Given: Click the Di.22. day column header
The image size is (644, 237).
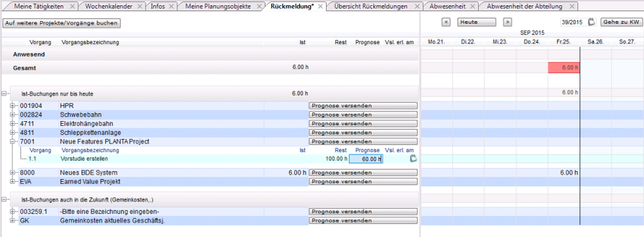Looking at the screenshot, I should click(468, 42).
